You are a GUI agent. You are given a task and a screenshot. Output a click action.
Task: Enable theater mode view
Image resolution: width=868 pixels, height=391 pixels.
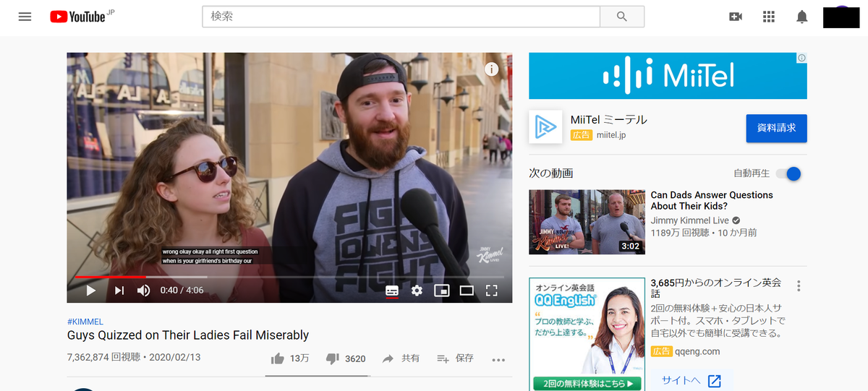coord(467,291)
